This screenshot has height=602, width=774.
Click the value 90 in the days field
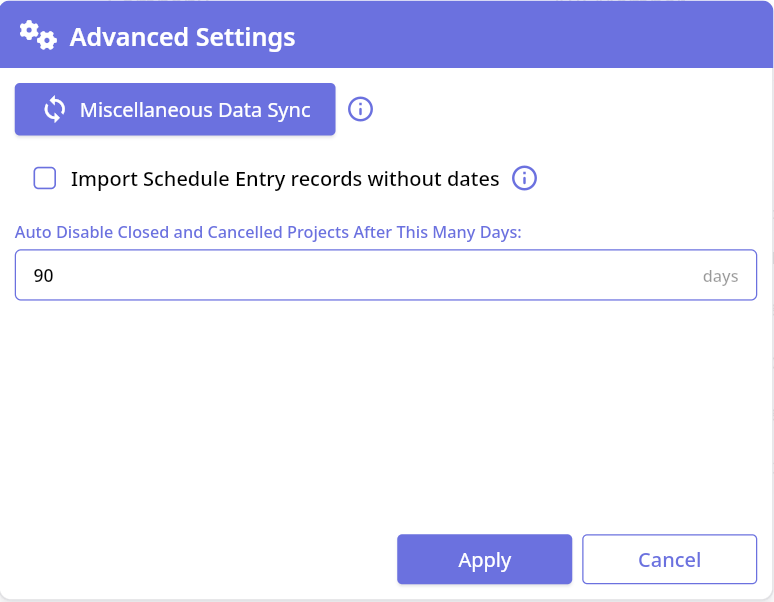point(43,275)
